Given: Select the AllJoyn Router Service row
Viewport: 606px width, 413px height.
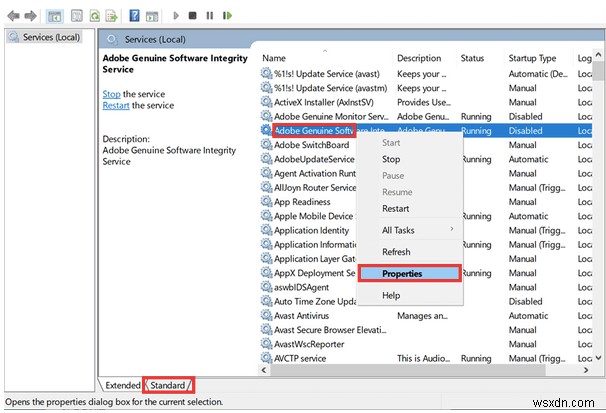Looking at the screenshot, I should (x=426, y=187).
